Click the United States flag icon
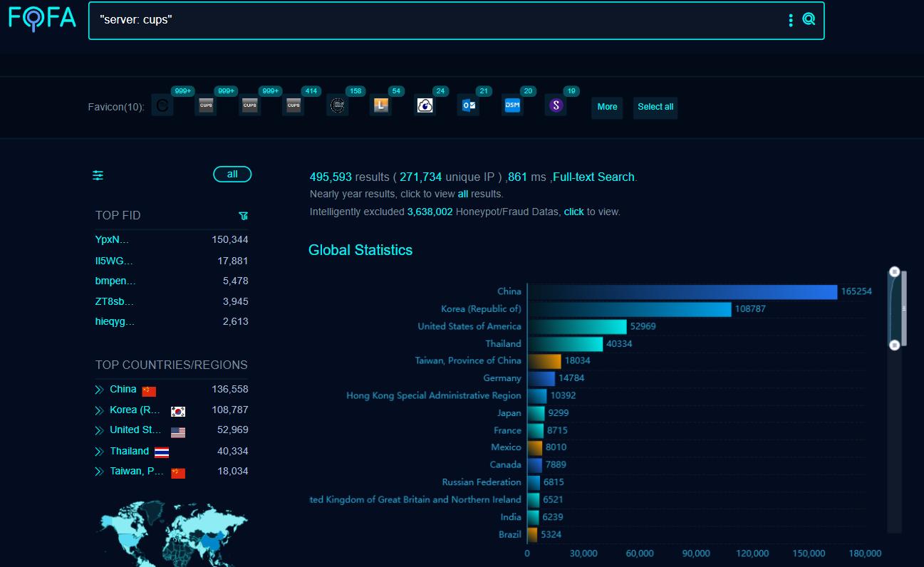Image resolution: width=924 pixels, height=567 pixels. coord(178,432)
